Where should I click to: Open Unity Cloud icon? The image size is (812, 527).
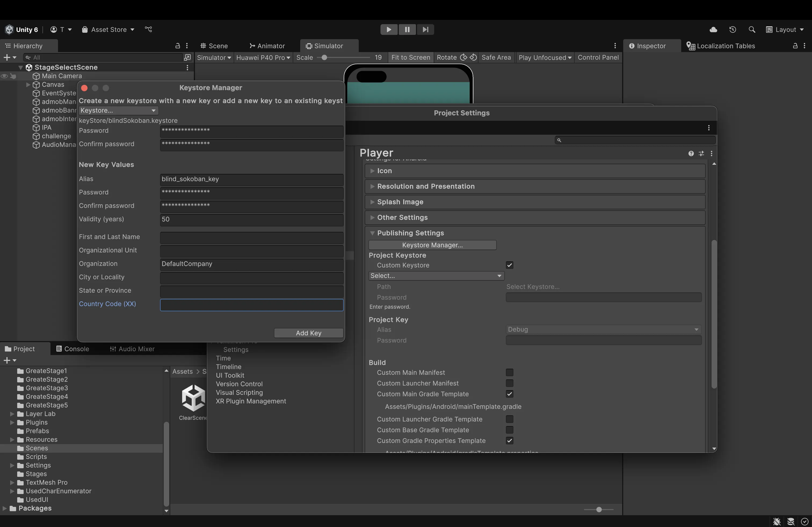[x=713, y=30]
